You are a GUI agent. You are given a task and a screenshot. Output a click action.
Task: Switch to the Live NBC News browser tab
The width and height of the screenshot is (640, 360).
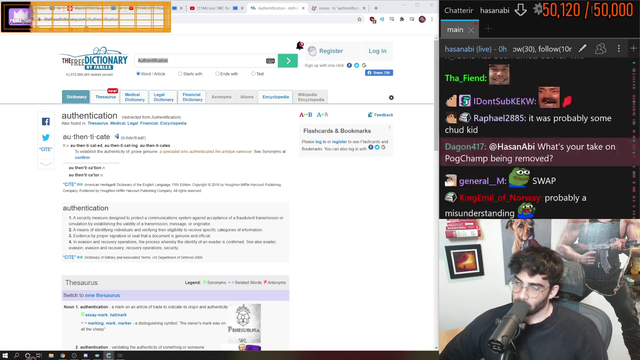[x=216, y=8]
